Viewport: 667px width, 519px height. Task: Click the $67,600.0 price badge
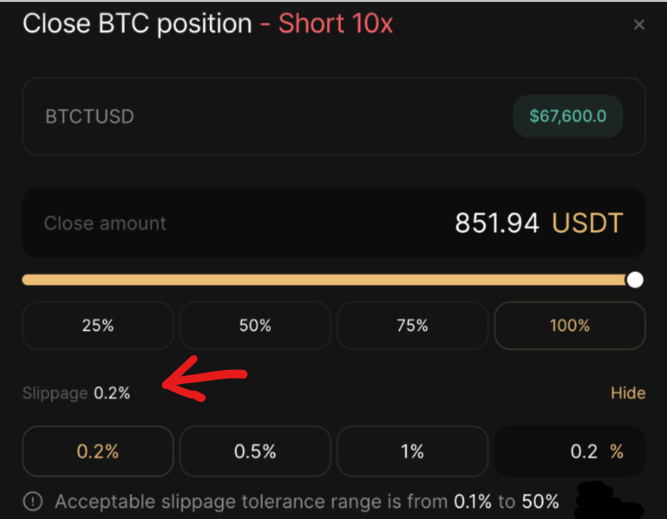pyautogui.click(x=568, y=116)
